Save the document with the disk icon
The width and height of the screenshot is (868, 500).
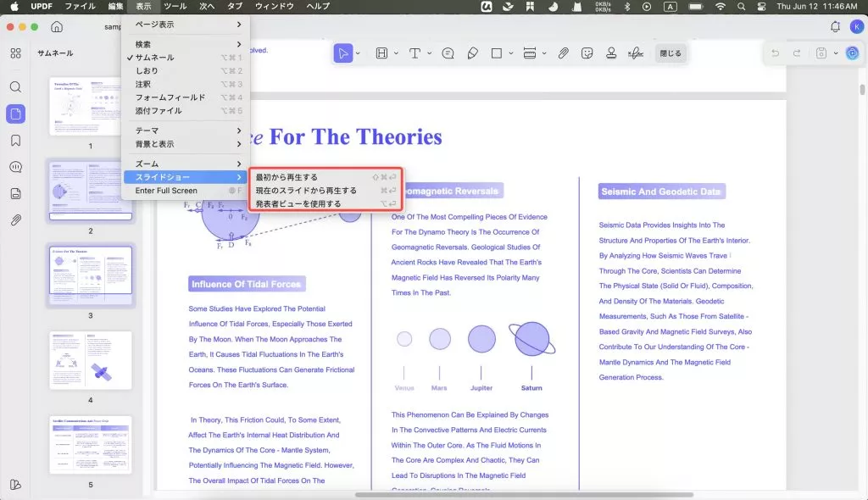tap(821, 53)
